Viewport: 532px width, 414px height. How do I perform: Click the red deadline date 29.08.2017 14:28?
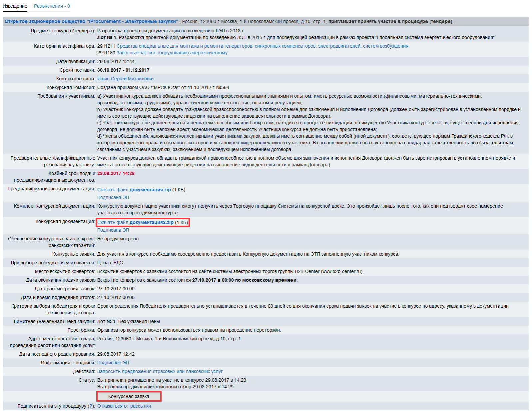pyautogui.click(x=116, y=173)
